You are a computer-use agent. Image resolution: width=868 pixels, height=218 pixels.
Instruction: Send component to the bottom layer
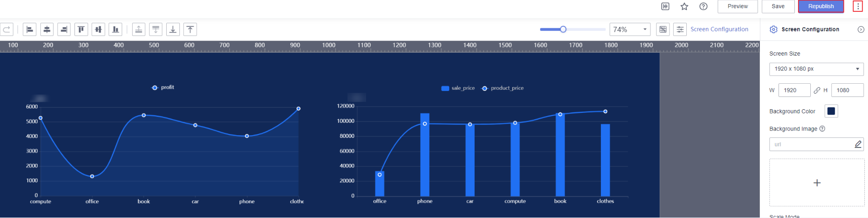point(173,30)
